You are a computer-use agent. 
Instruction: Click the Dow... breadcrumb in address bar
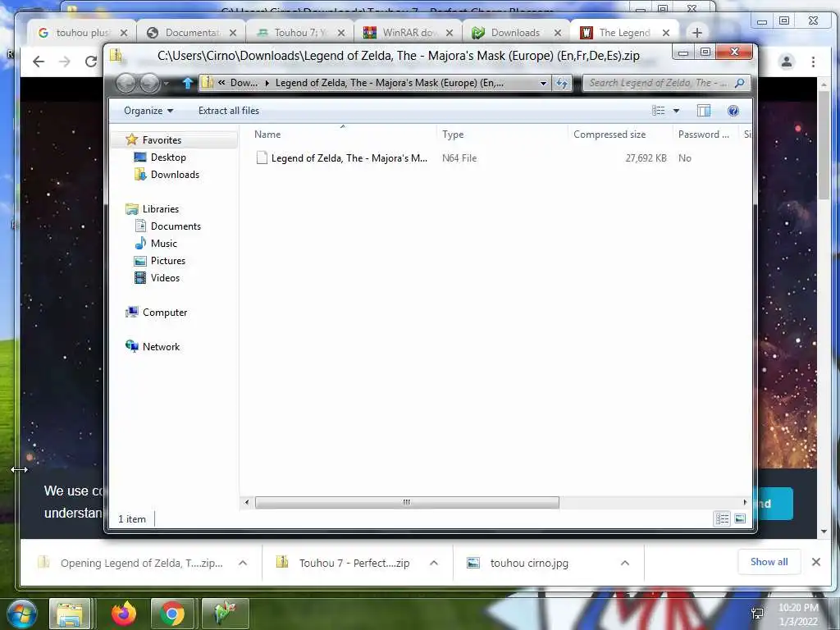point(244,83)
